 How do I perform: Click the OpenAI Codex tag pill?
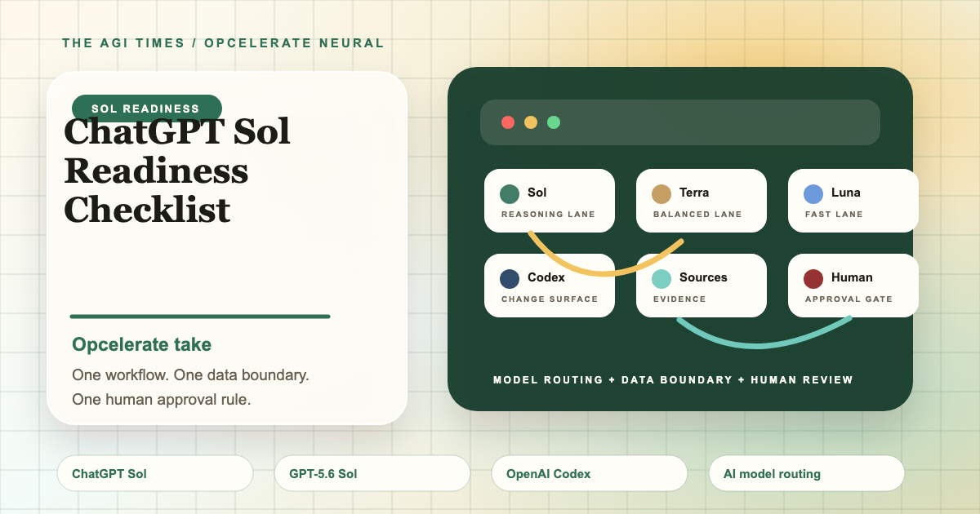pos(590,473)
